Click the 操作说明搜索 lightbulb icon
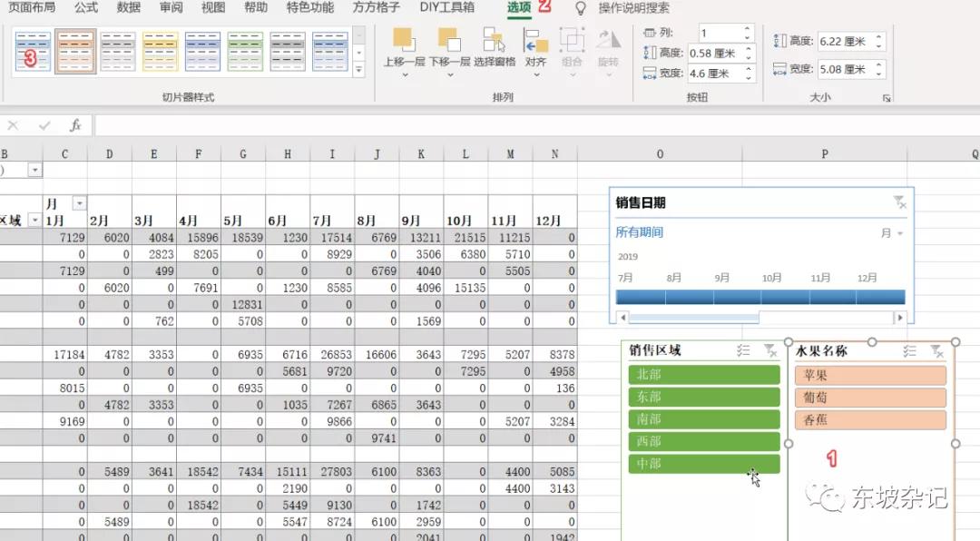 581,8
